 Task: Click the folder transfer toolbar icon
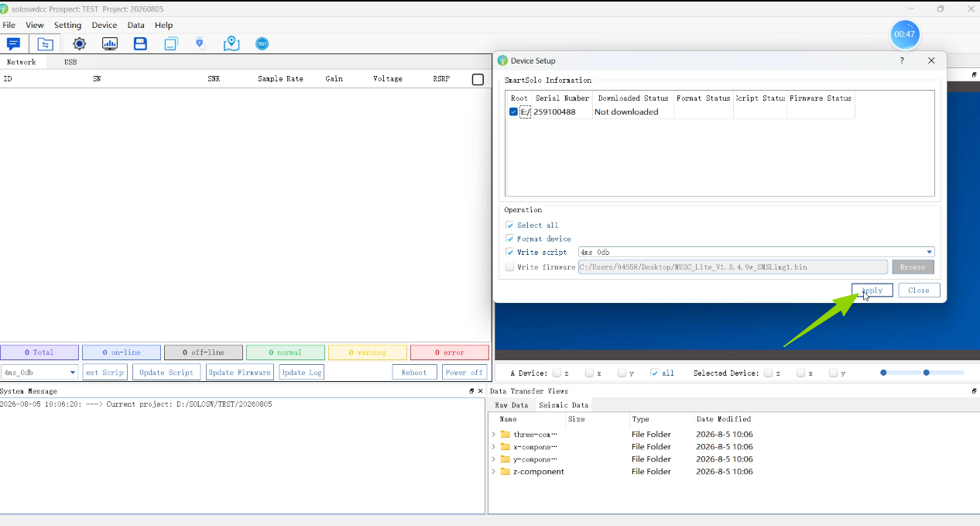point(46,44)
